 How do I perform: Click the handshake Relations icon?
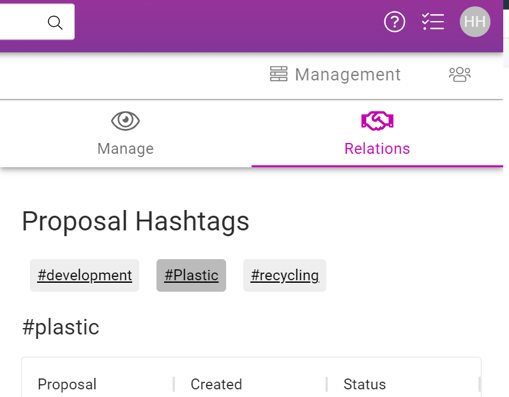(377, 121)
